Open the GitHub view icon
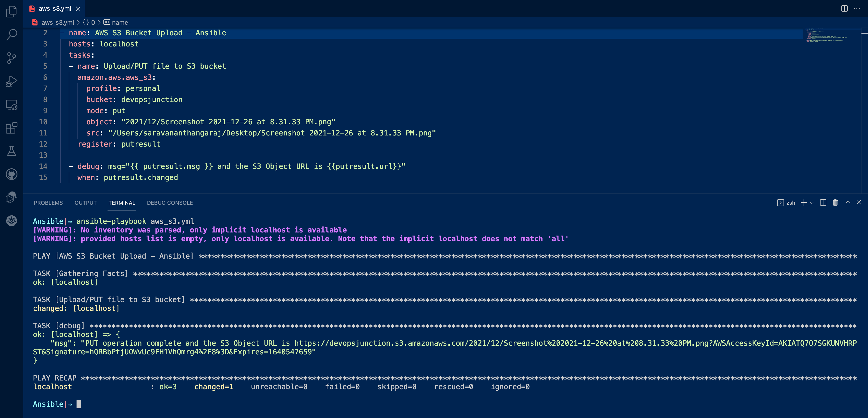868x418 pixels. click(11, 174)
